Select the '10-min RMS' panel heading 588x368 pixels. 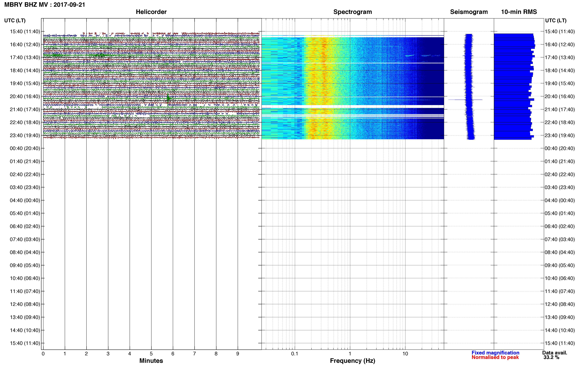[519, 12]
